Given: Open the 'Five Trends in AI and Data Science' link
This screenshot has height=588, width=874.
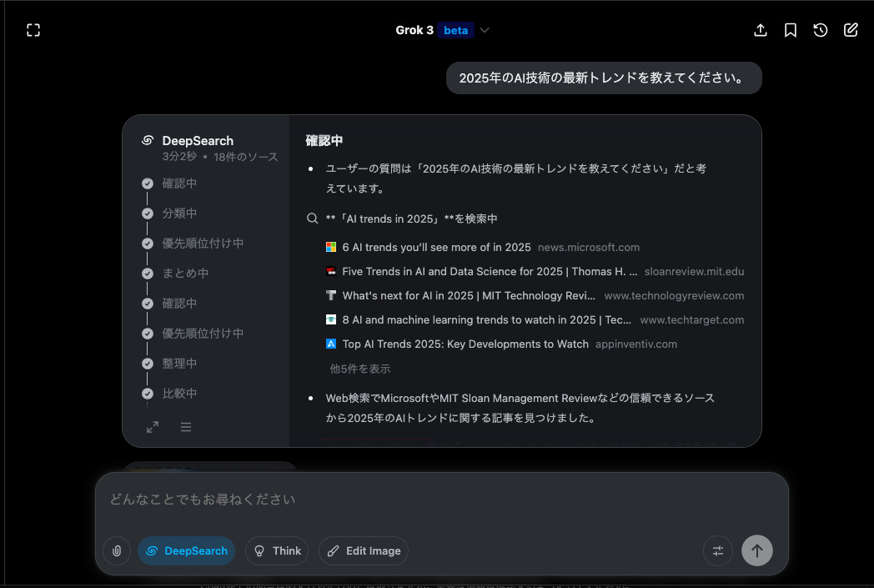Looking at the screenshot, I should pyautogui.click(x=490, y=271).
